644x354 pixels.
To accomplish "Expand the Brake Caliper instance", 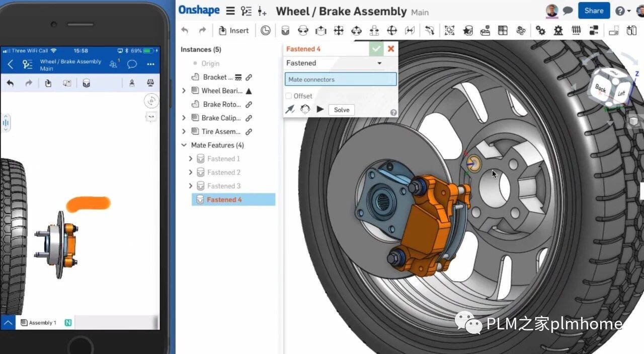I will [184, 118].
